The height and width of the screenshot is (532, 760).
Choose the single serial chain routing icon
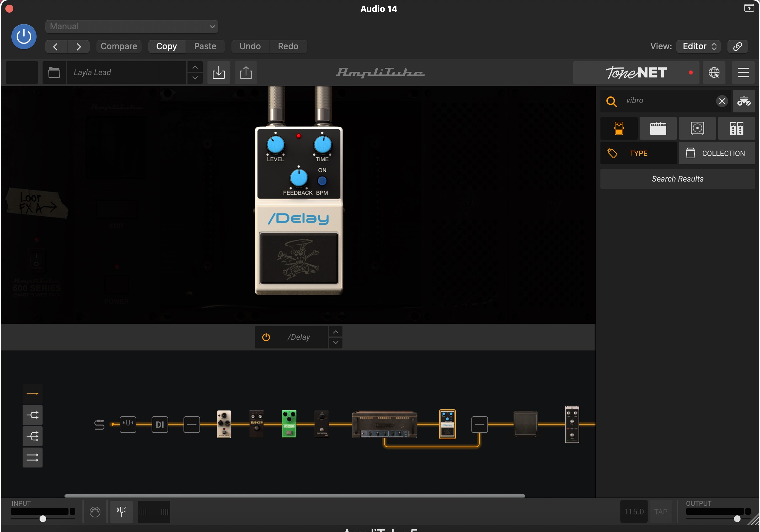point(33,394)
